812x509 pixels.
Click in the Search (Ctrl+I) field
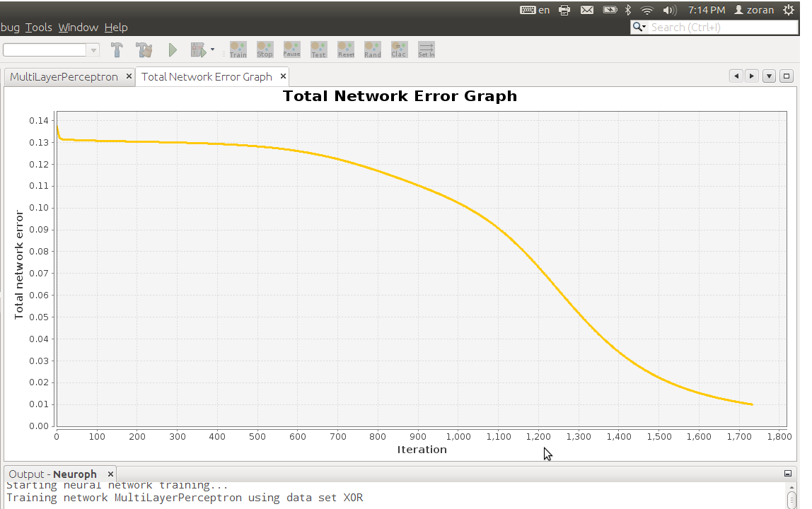pyautogui.click(x=722, y=28)
